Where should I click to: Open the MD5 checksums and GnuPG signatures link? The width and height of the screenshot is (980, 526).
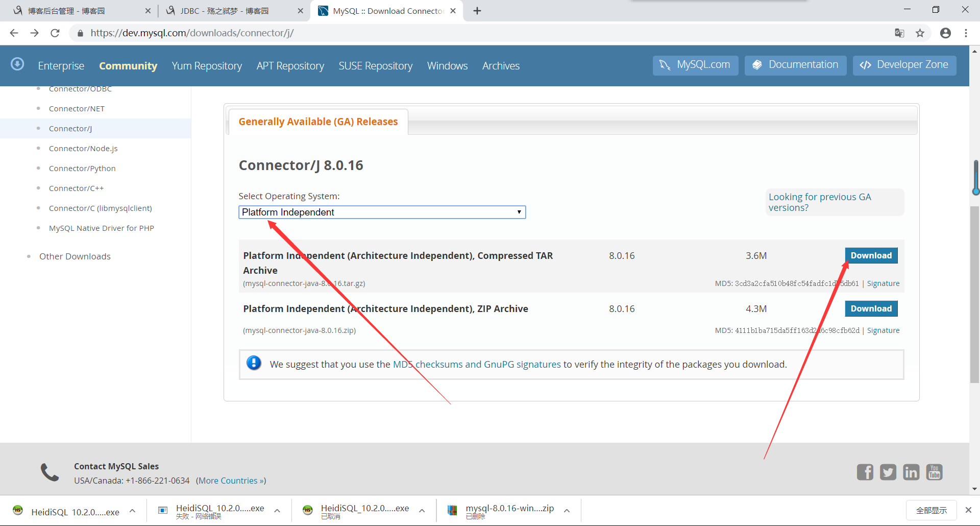click(x=477, y=364)
